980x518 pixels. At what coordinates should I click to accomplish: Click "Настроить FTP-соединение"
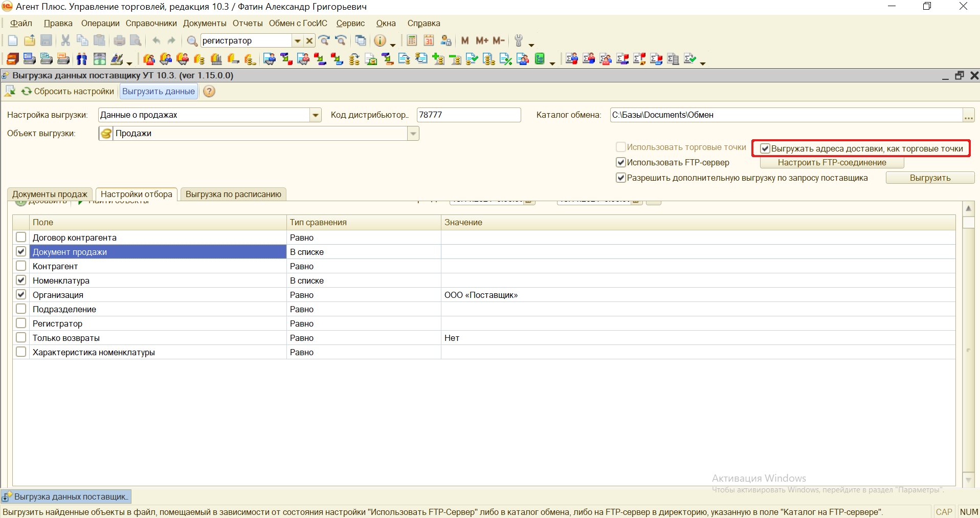click(832, 162)
